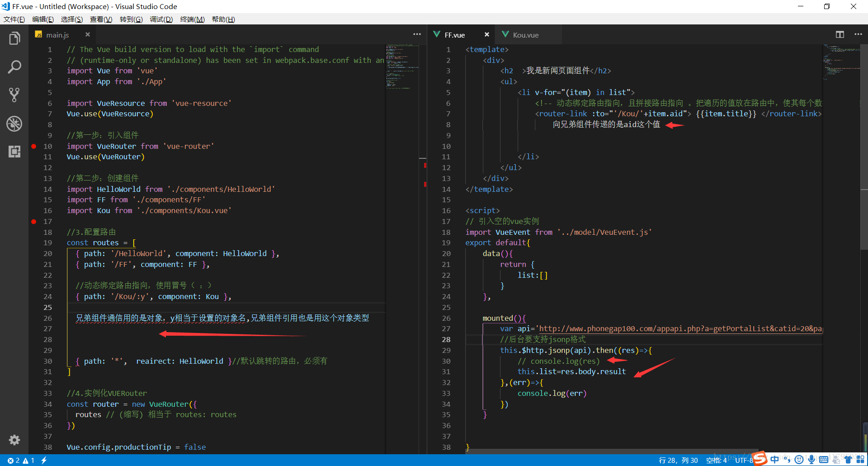Click cursor position 行 28, 列 30
Image resolution: width=868 pixels, height=466 pixels.
point(678,460)
